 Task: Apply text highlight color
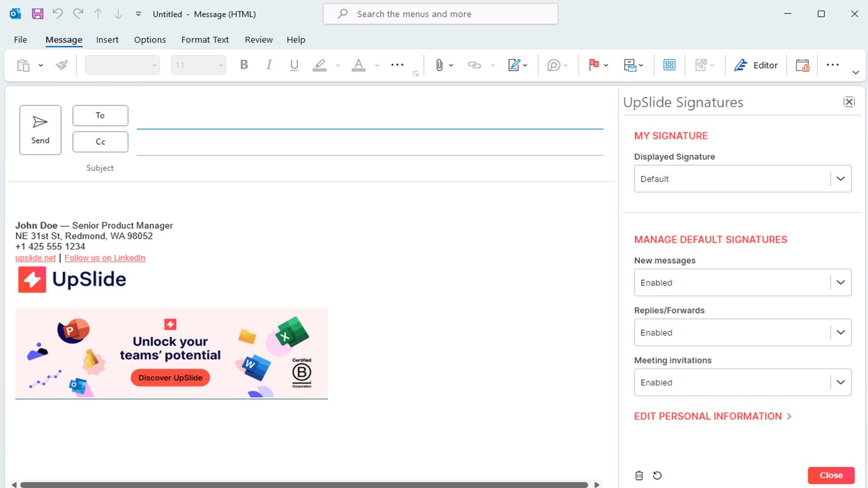coord(320,65)
